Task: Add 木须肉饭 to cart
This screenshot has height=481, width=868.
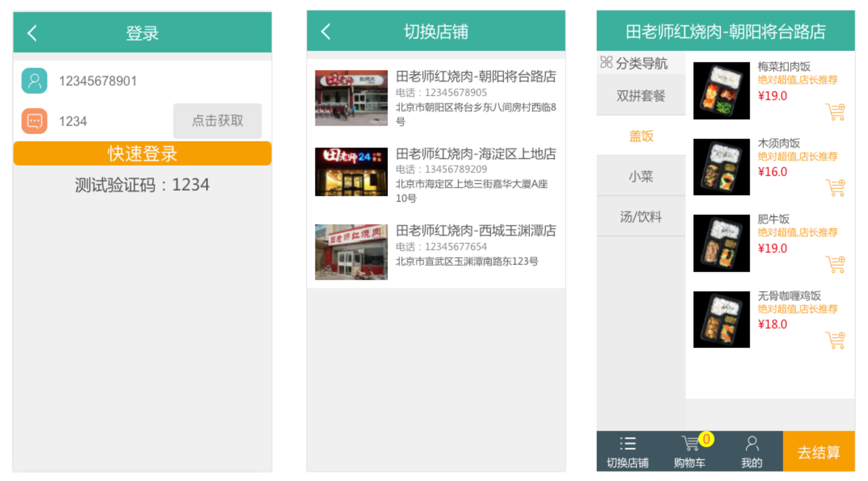Action: point(836,188)
